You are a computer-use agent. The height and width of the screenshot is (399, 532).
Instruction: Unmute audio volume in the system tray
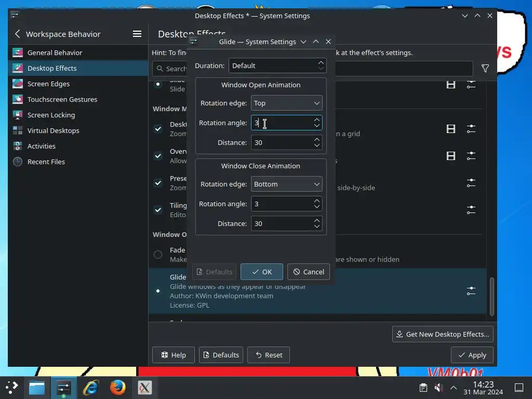(x=438, y=388)
